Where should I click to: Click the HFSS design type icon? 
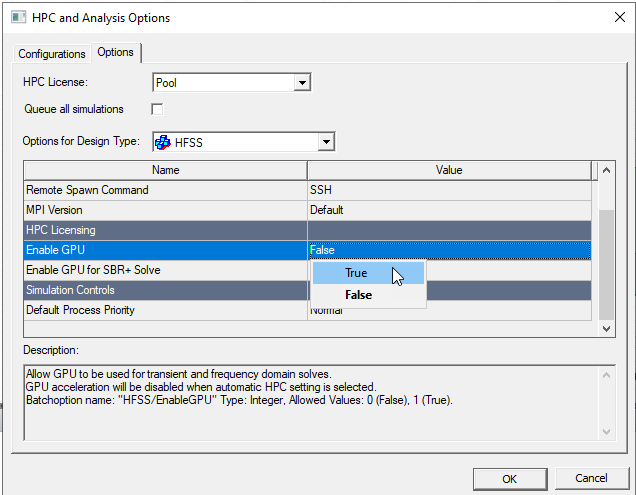(162, 142)
